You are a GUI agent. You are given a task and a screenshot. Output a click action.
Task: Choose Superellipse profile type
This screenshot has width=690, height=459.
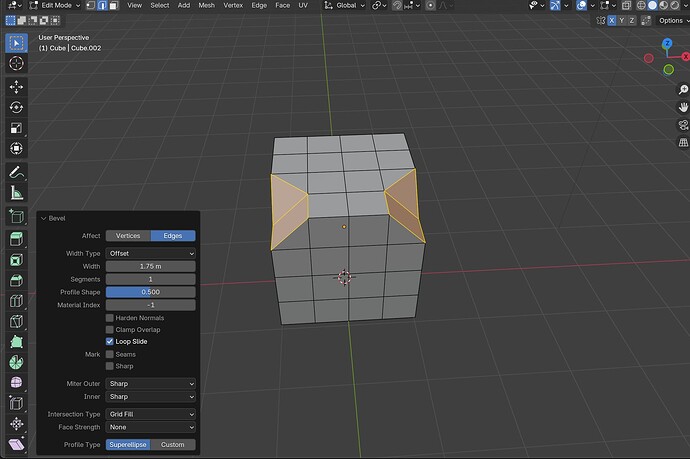(128, 444)
